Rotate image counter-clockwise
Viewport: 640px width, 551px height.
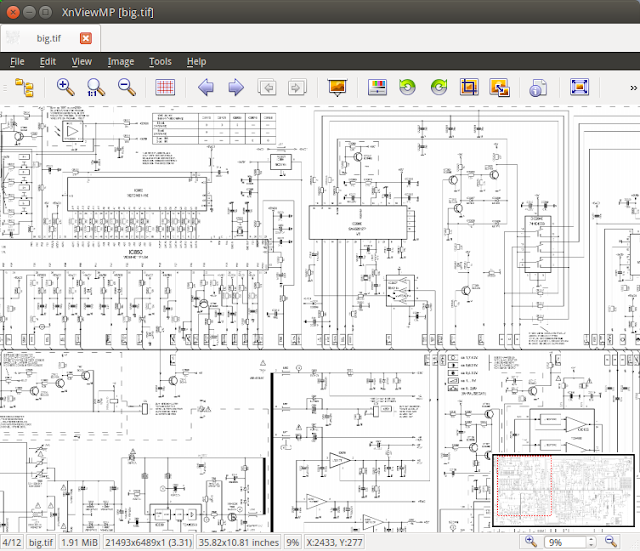[407, 87]
